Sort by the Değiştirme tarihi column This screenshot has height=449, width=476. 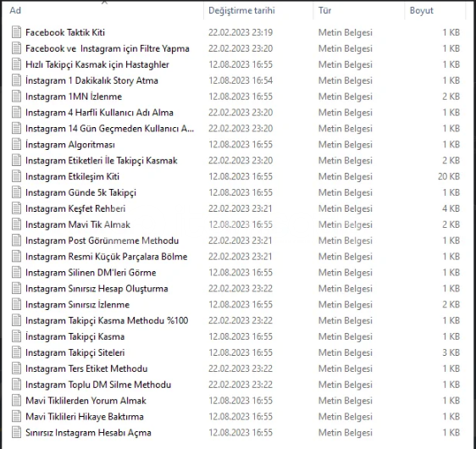pos(241,11)
